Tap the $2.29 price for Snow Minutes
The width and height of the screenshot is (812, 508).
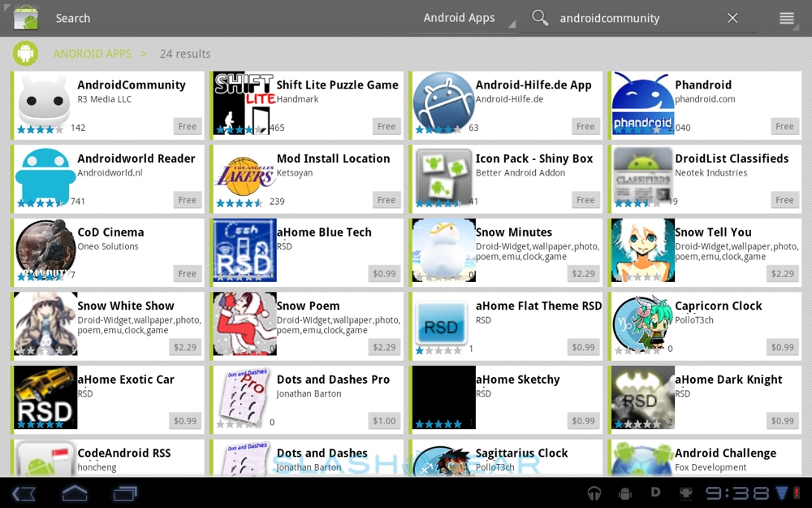pyautogui.click(x=583, y=274)
